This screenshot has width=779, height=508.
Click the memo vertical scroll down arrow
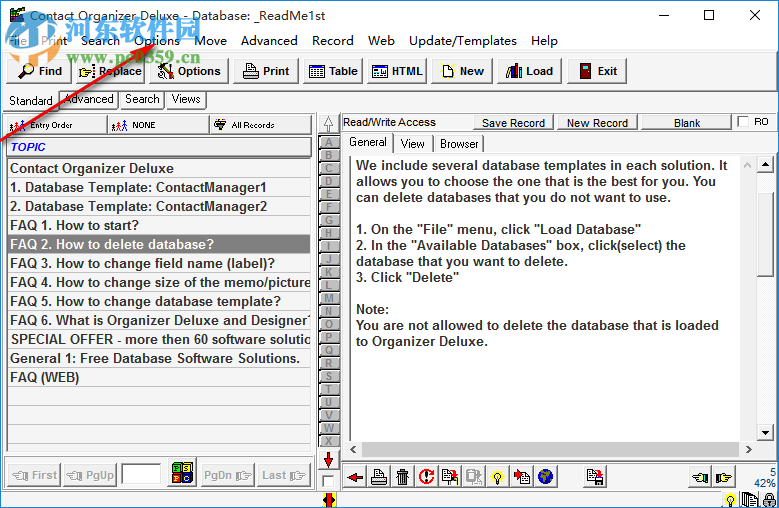[765, 433]
